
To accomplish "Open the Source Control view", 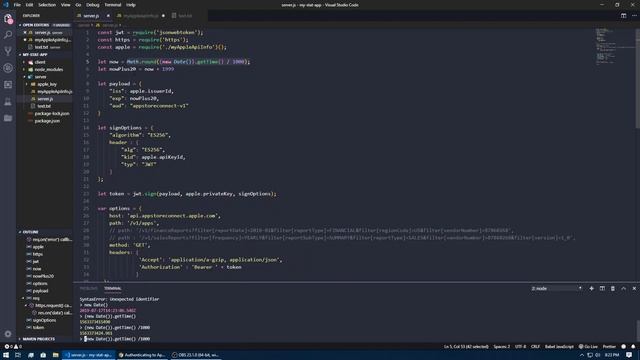I will [8, 51].
